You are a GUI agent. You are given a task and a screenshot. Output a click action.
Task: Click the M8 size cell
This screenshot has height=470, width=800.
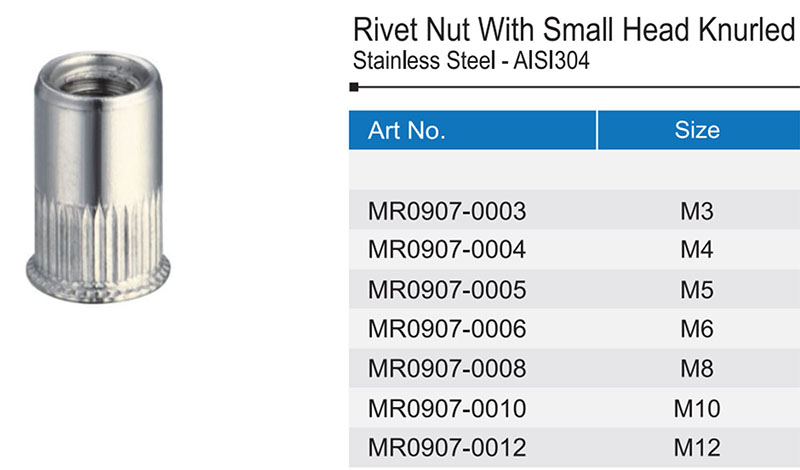696,368
